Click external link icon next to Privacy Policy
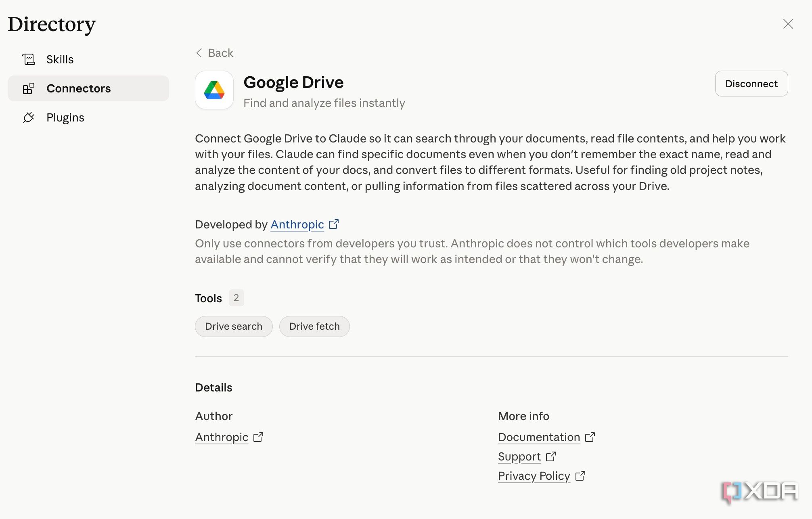 (x=580, y=476)
